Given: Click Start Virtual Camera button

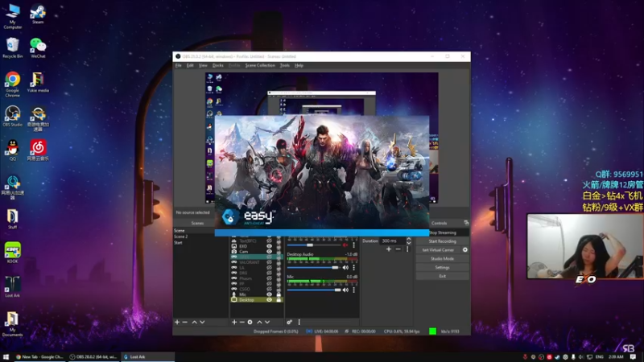Looking at the screenshot, I should click(x=438, y=250).
